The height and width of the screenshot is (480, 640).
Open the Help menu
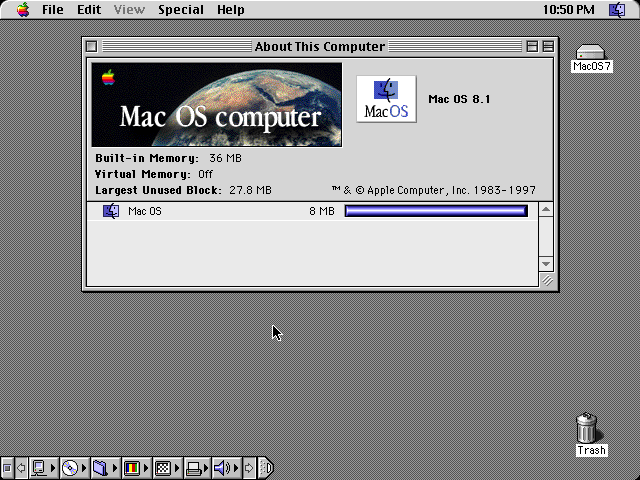231,9
